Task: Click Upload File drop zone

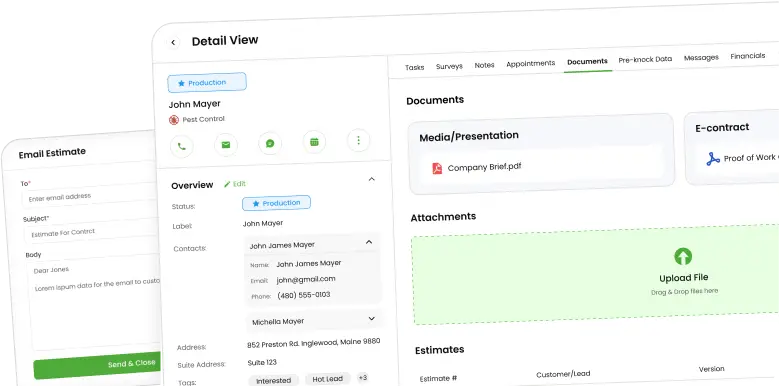Action: tap(595, 275)
